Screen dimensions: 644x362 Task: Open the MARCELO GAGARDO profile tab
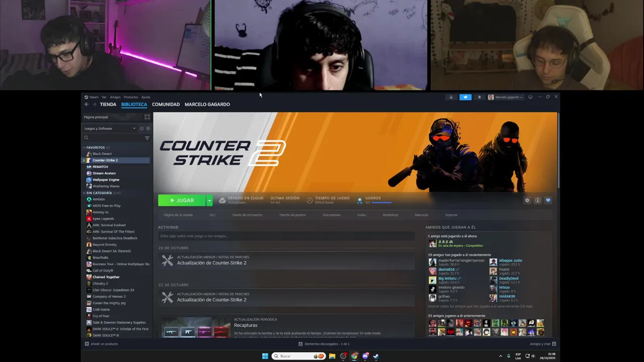(x=207, y=105)
